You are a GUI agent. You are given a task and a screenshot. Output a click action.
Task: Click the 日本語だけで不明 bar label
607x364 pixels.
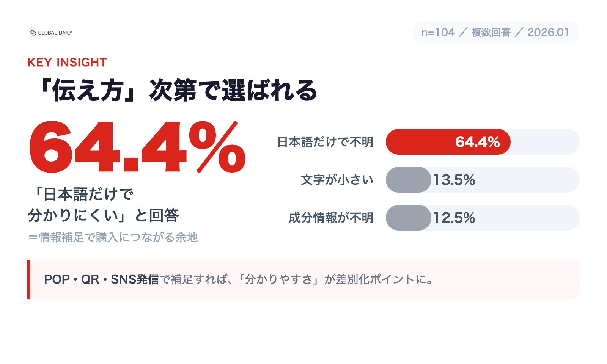[x=325, y=142]
